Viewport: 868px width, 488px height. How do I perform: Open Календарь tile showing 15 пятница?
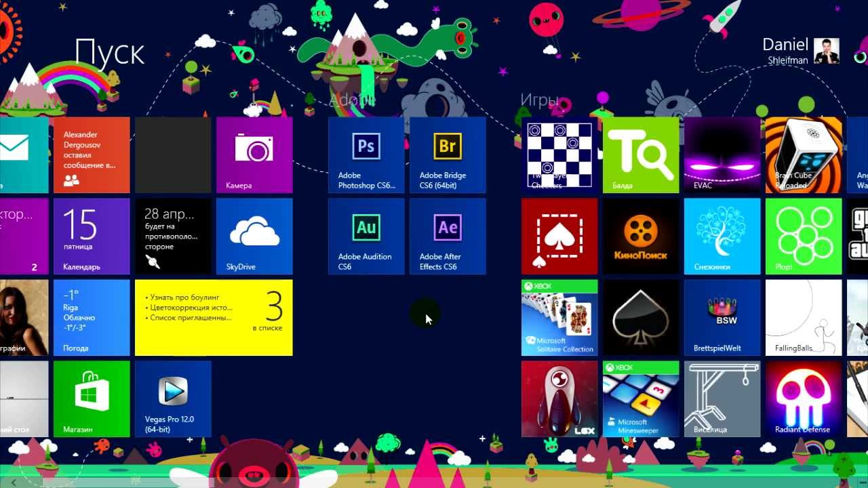pos(92,237)
